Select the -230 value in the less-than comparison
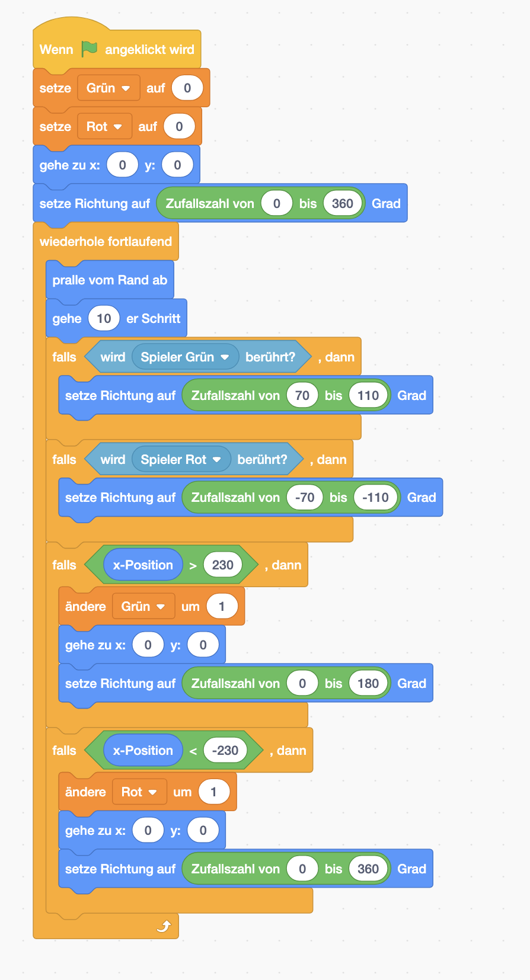530x980 pixels. click(225, 751)
